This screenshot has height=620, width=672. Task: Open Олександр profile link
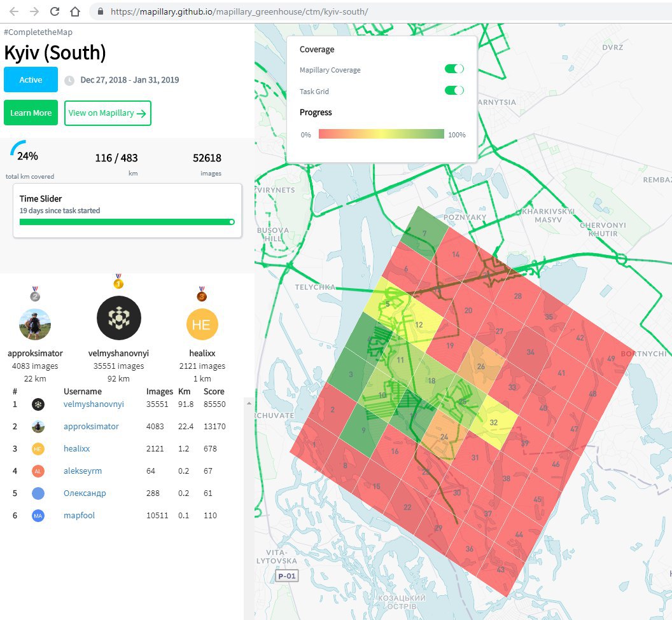coord(85,493)
